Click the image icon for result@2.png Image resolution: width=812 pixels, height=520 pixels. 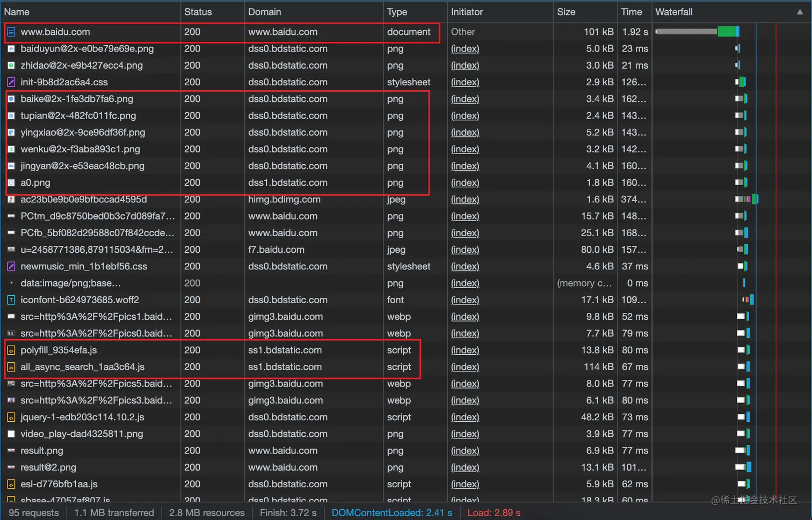[11, 467]
